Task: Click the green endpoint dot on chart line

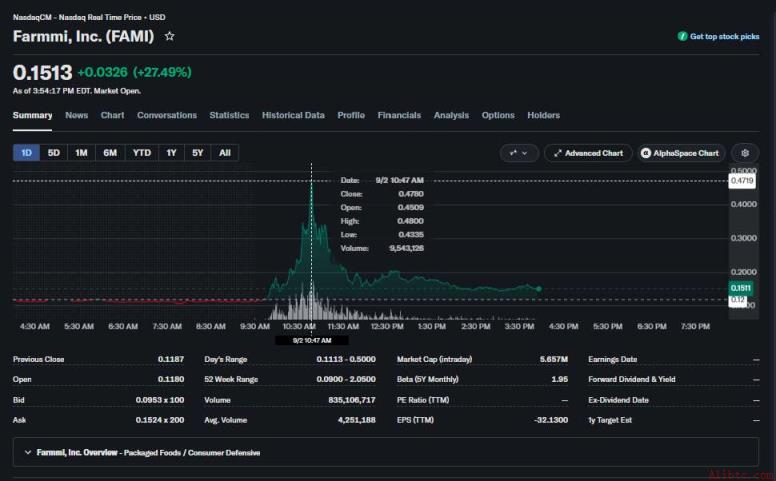Action: (x=538, y=289)
